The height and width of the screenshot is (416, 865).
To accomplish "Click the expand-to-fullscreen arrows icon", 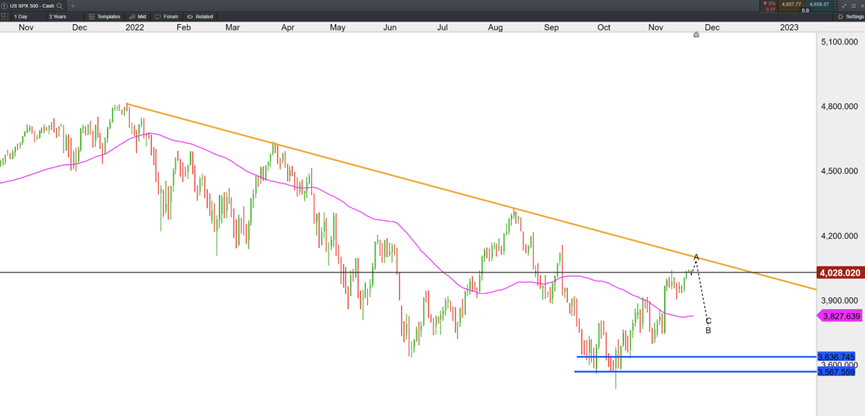I will 843,6.
